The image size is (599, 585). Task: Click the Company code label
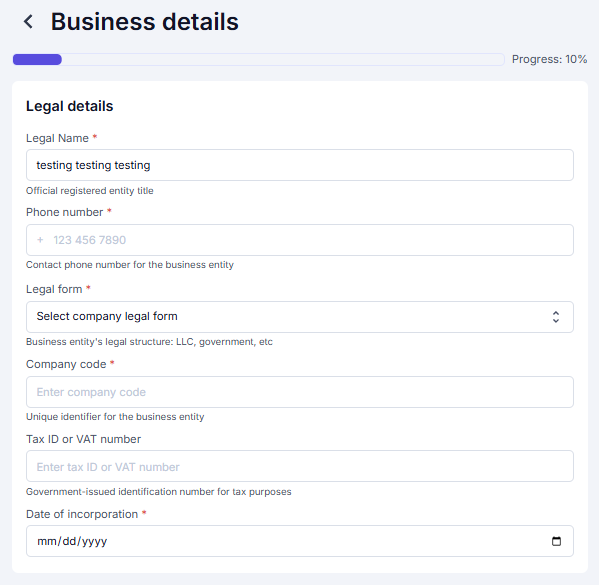tap(66, 364)
